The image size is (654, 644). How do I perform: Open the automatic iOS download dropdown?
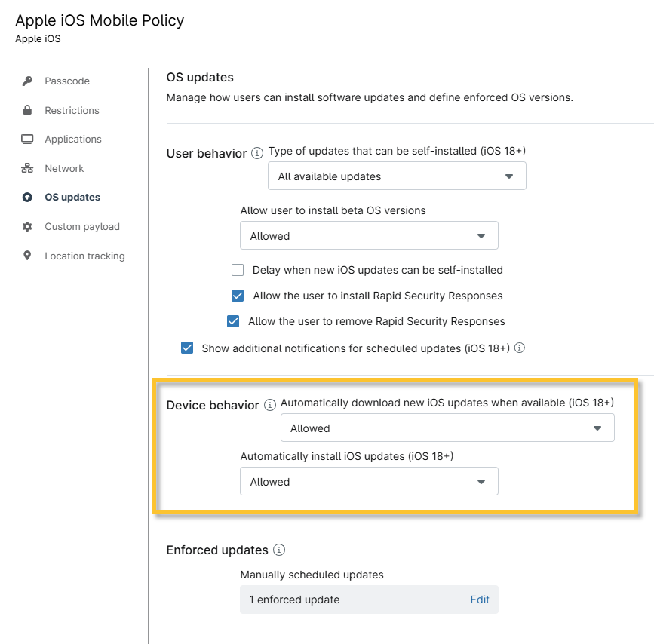click(x=447, y=428)
